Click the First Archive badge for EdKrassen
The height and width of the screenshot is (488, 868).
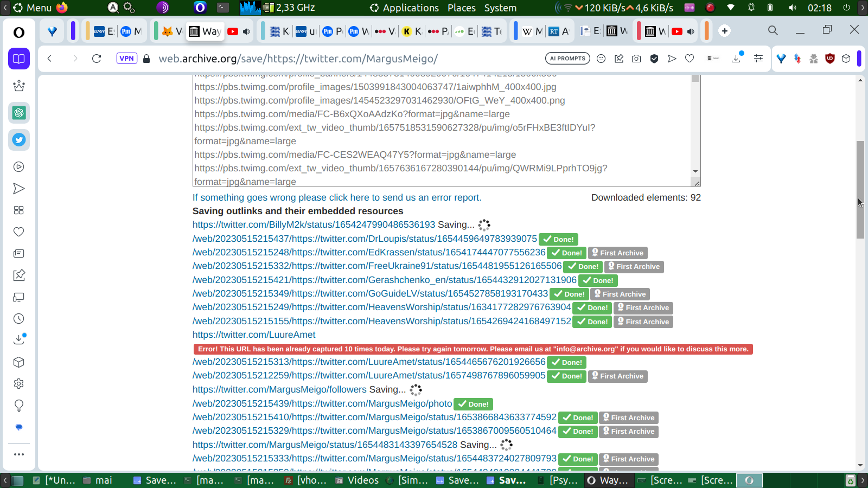pyautogui.click(x=618, y=253)
